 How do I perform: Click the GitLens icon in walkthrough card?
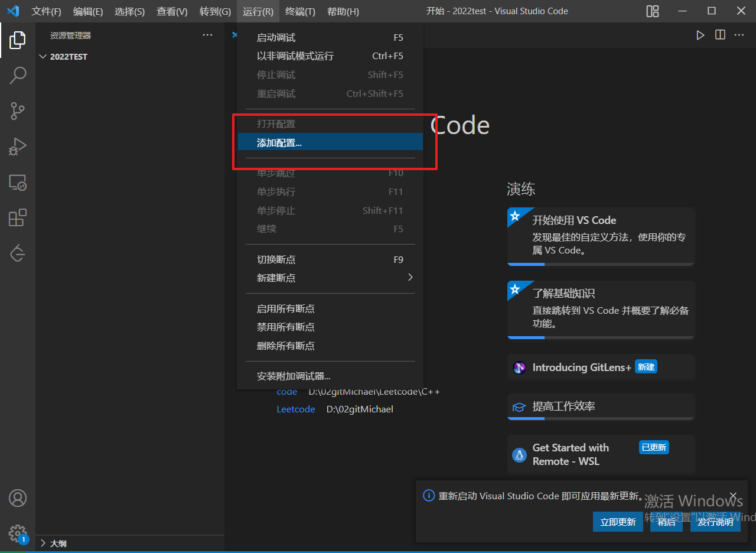tap(520, 367)
